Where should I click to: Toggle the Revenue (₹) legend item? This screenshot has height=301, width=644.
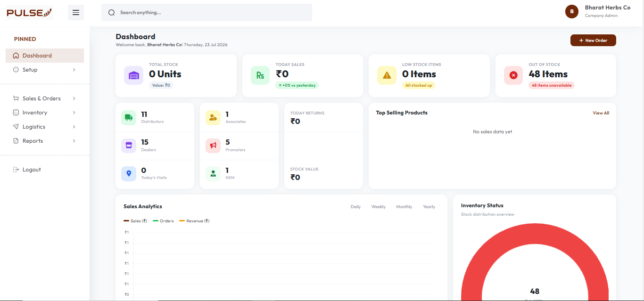194,221
